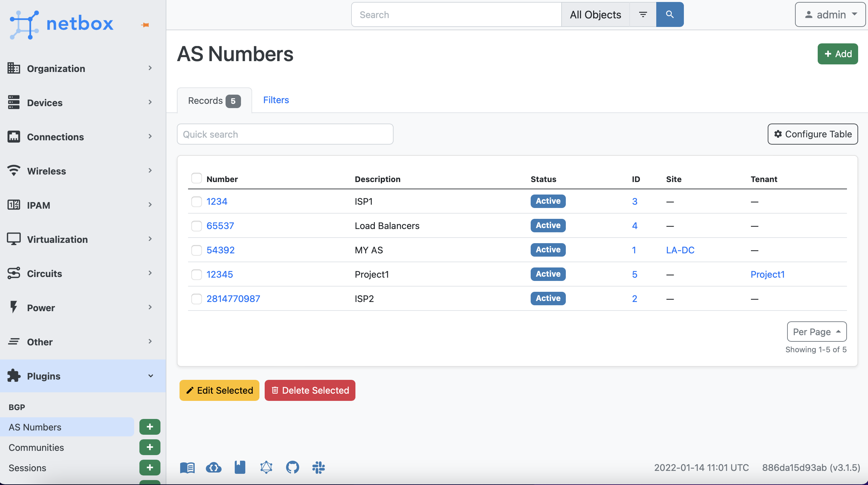Open Sessions in BGP plugin menu
The image size is (868, 485).
click(x=27, y=468)
